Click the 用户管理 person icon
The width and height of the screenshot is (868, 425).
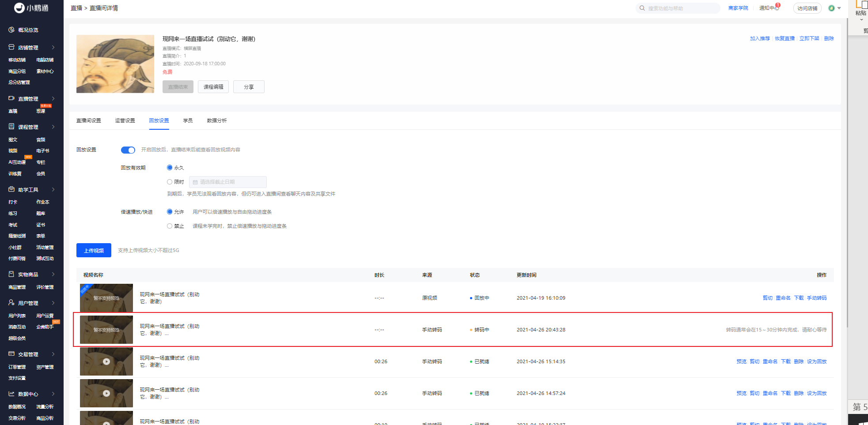(x=11, y=302)
